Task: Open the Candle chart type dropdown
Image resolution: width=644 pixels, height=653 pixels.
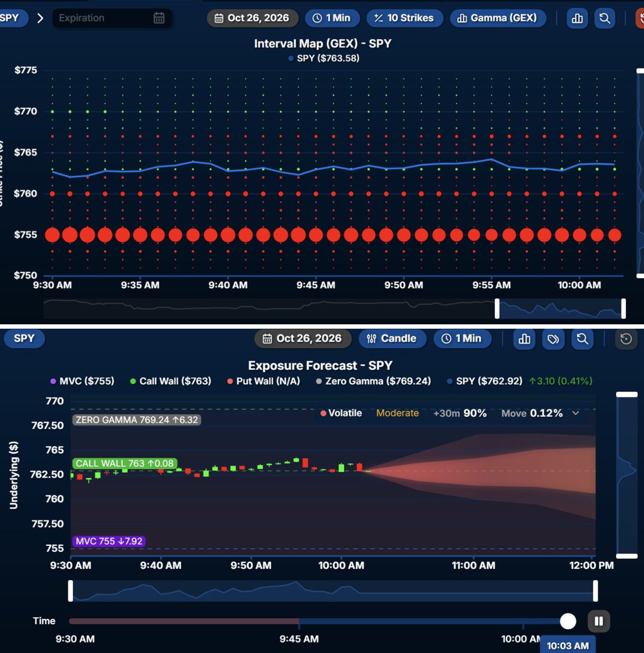Action: pos(392,338)
